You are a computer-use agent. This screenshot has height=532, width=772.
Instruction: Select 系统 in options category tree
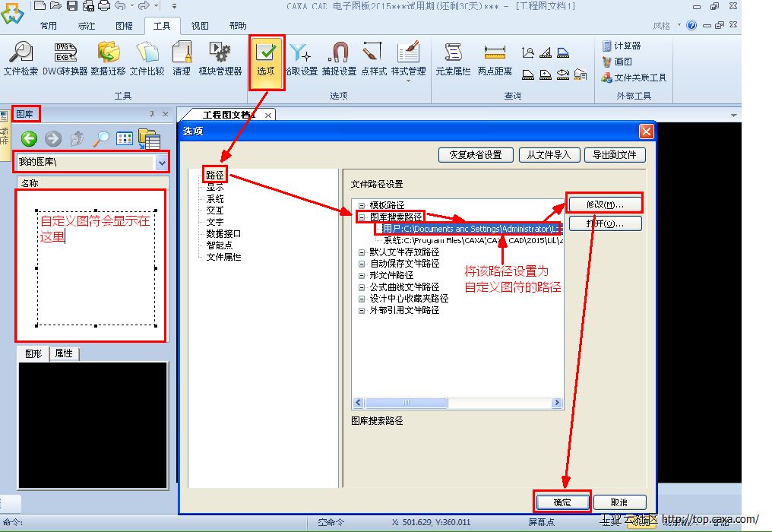click(x=215, y=198)
